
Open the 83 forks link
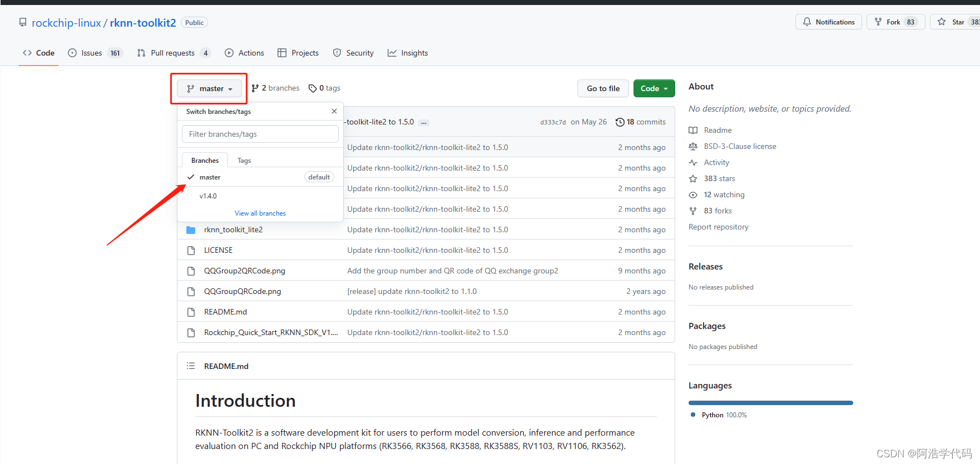click(x=717, y=211)
